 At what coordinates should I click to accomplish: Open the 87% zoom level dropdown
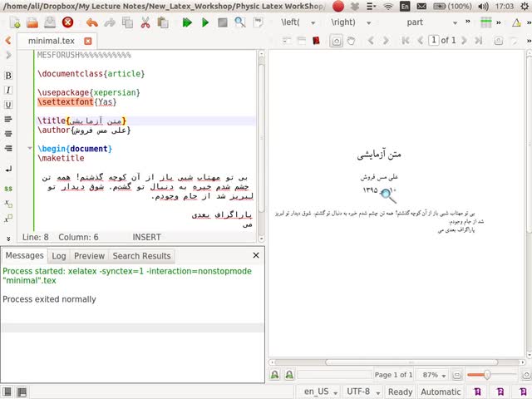434,375
